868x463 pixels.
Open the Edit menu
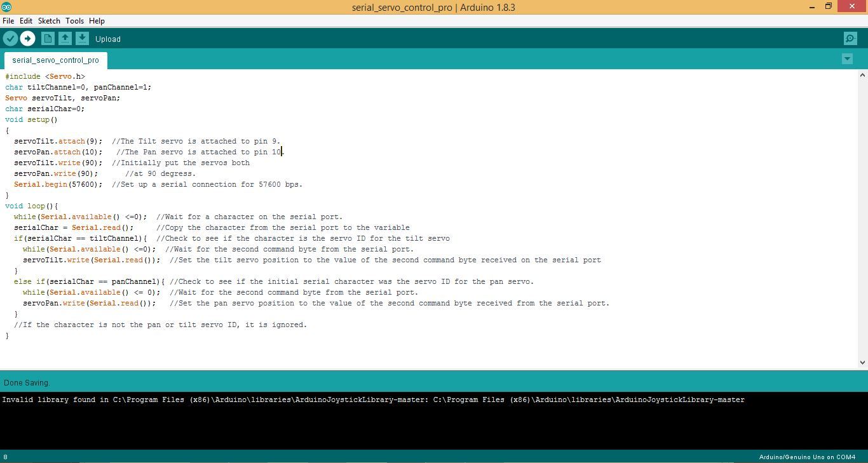pos(25,21)
